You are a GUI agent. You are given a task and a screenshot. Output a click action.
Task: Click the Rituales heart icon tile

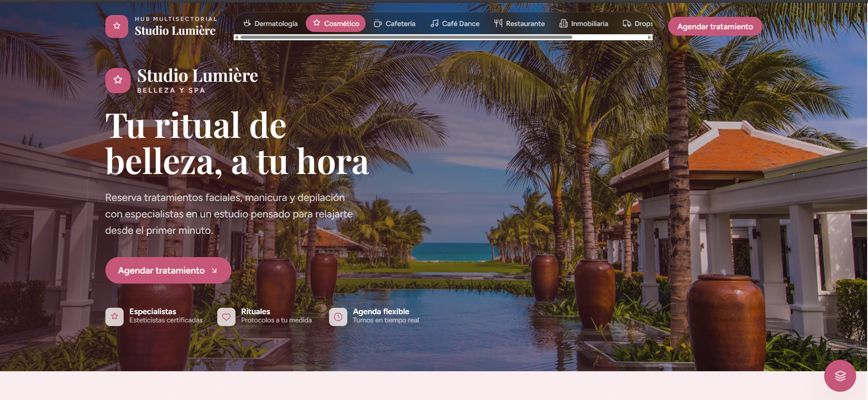[x=226, y=316]
